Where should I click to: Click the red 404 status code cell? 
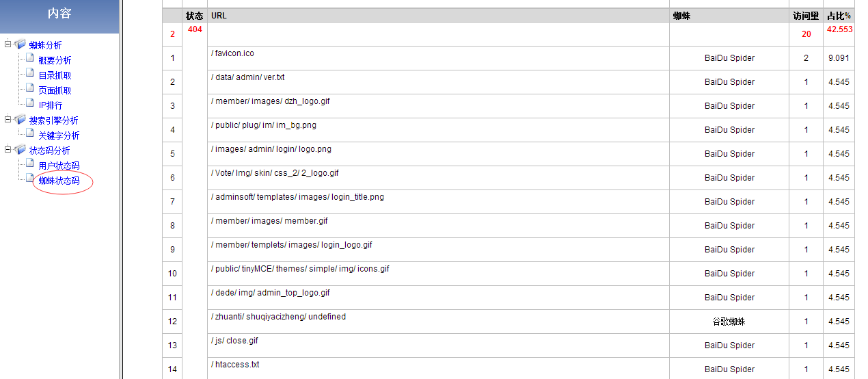[x=194, y=29]
